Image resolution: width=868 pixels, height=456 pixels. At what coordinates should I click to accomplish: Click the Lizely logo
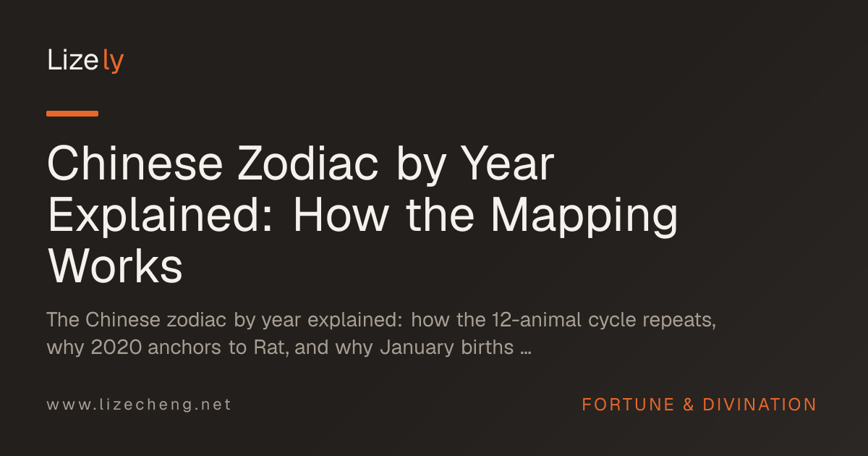[x=85, y=61]
